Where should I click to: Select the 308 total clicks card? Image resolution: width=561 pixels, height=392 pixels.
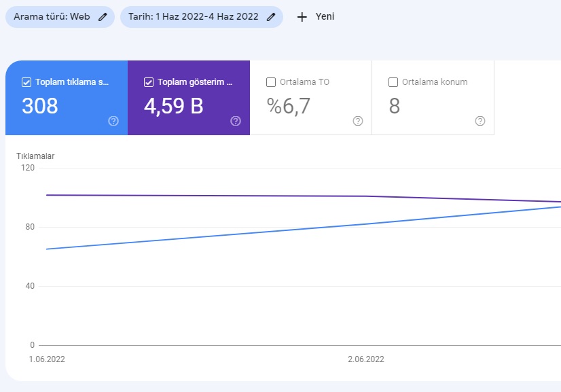tap(67, 98)
